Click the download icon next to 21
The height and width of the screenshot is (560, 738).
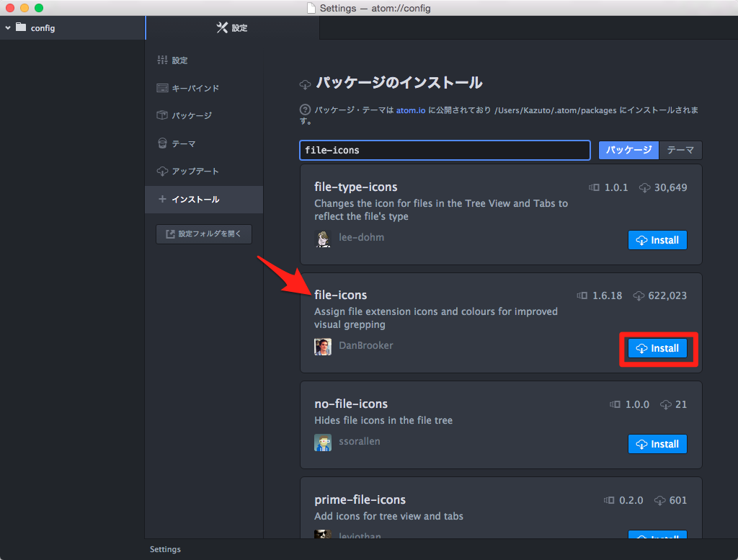click(665, 405)
